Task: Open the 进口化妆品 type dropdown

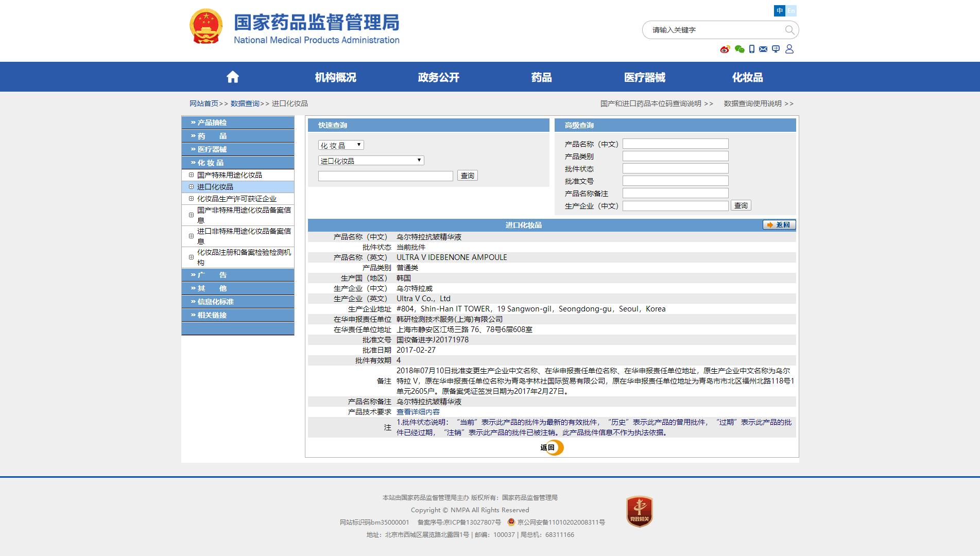Action: (371, 160)
